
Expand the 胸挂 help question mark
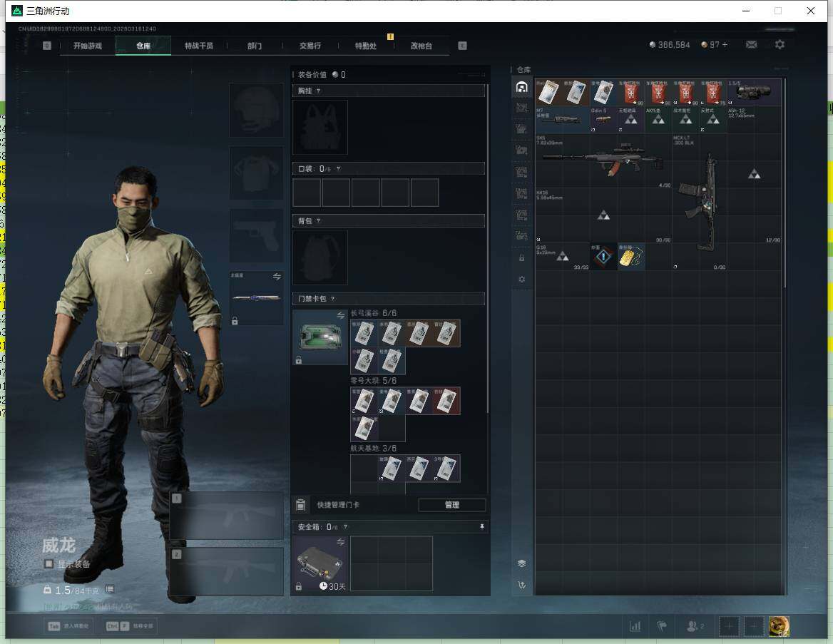pos(318,91)
